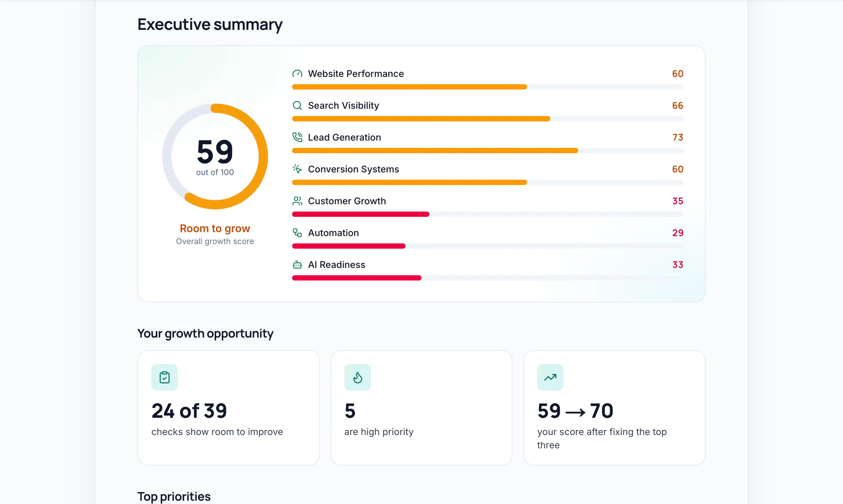Click the Automation red progress bar
This screenshot has height=504, width=843.
coord(349,246)
